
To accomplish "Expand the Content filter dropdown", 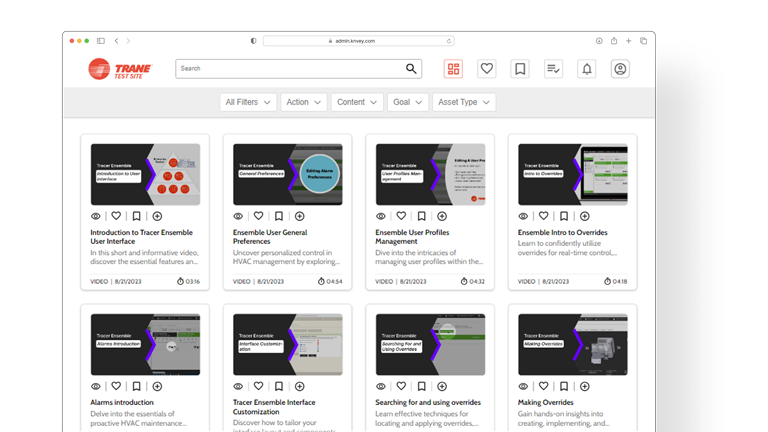I will pyautogui.click(x=357, y=102).
